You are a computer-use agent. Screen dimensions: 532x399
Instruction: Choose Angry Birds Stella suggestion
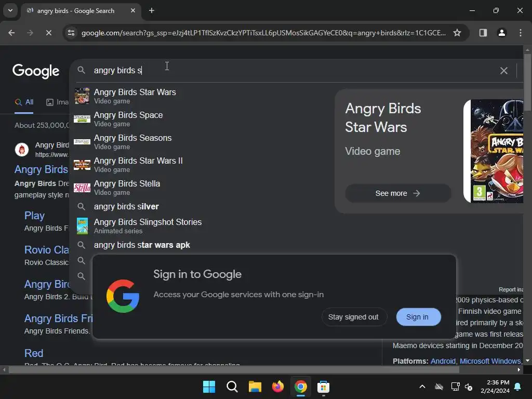[x=200, y=187]
